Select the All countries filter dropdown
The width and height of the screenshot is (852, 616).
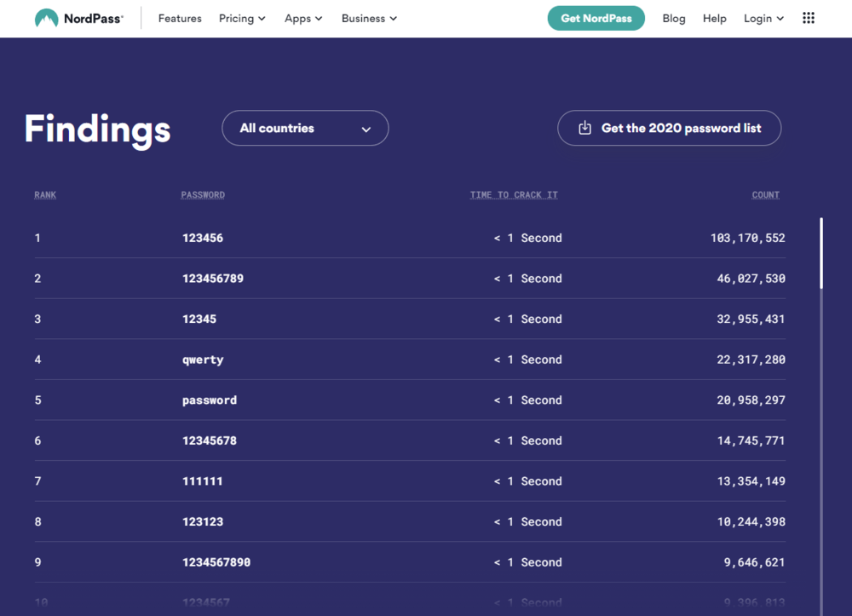305,128
